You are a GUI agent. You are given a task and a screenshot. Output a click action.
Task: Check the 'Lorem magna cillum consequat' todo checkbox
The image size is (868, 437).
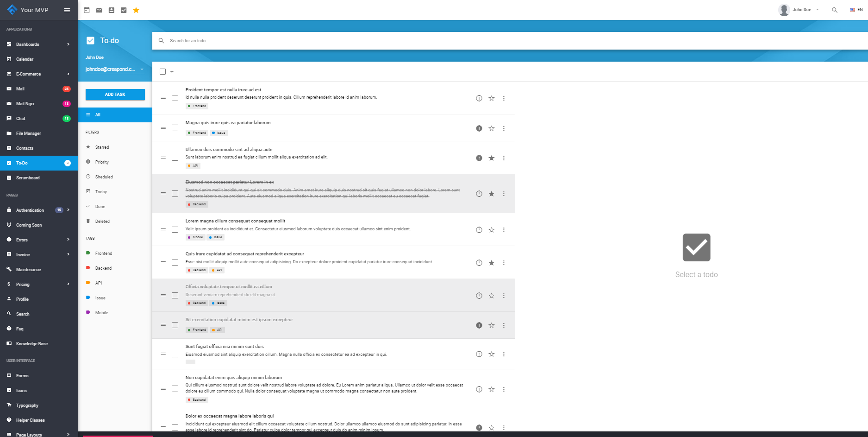point(175,229)
